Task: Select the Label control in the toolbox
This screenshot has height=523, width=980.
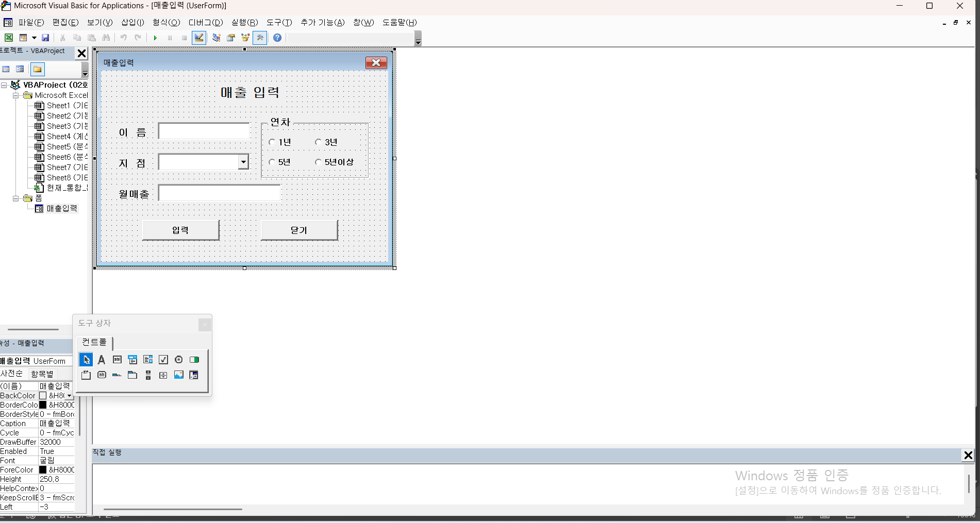Action: click(102, 360)
